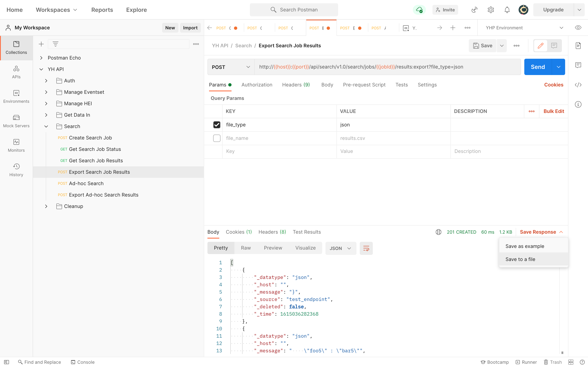This screenshot has height=367, width=588.
Task: Select the Pretty response view tab
Action: tap(220, 248)
